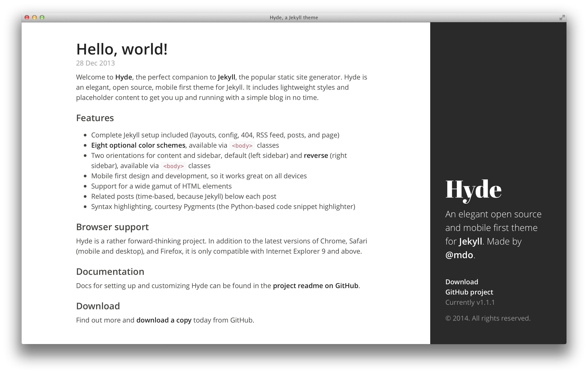Click the "Mobile first design and development" bullet

click(199, 176)
